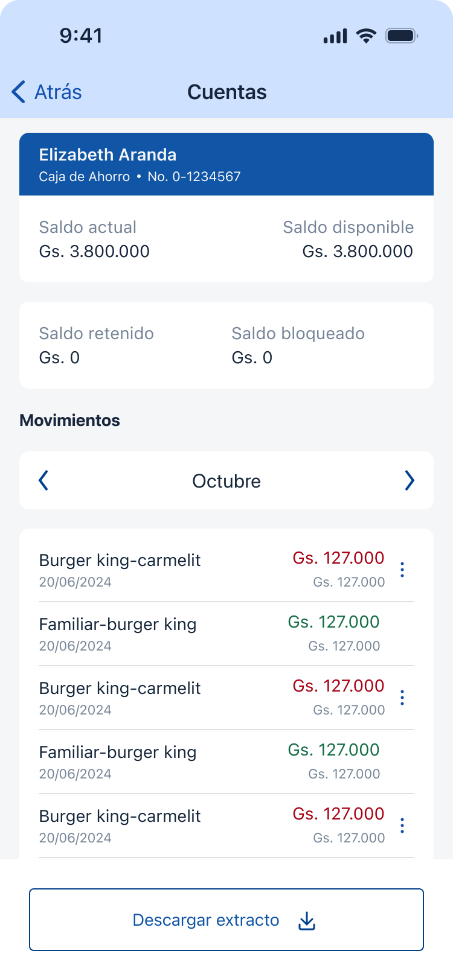Tap the Wi-Fi icon in the status bar

pos(366,36)
